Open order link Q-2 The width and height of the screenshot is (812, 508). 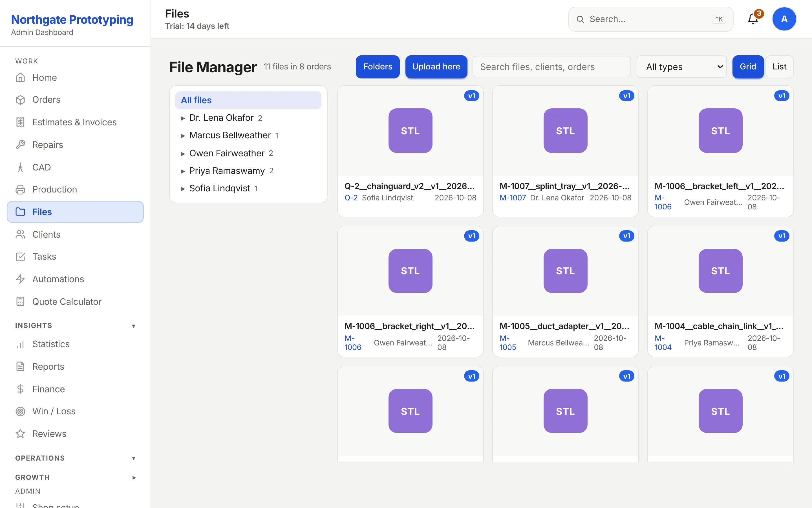pyautogui.click(x=351, y=198)
